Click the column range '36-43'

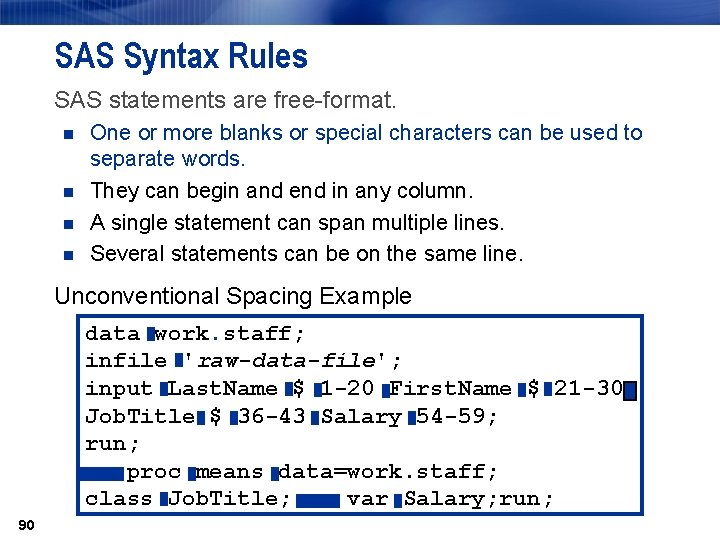[272, 416]
